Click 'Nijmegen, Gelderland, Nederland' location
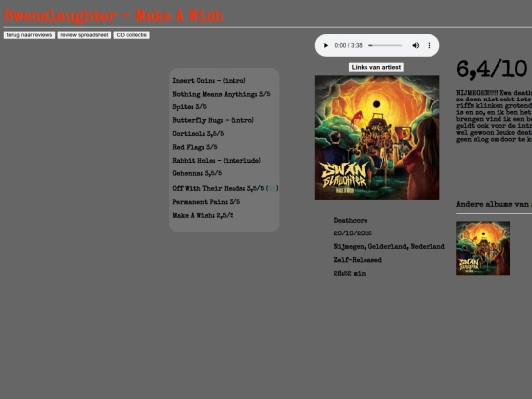 click(x=389, y=246)
